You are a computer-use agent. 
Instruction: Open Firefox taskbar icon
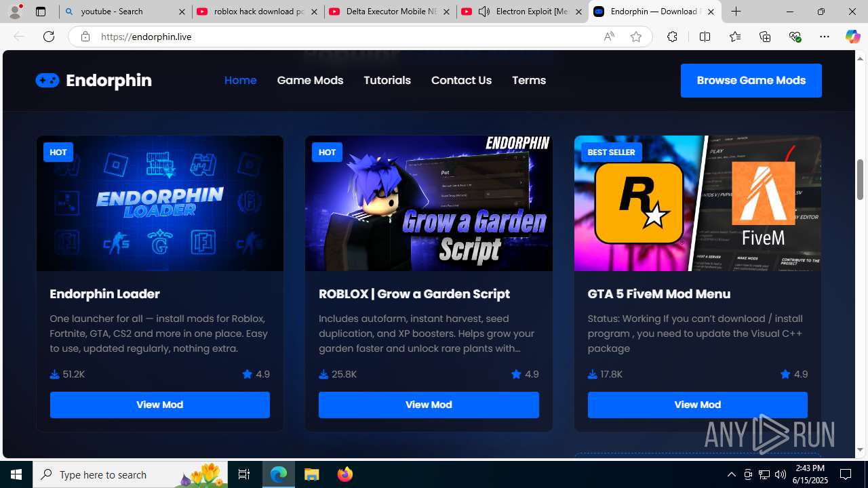344,474
